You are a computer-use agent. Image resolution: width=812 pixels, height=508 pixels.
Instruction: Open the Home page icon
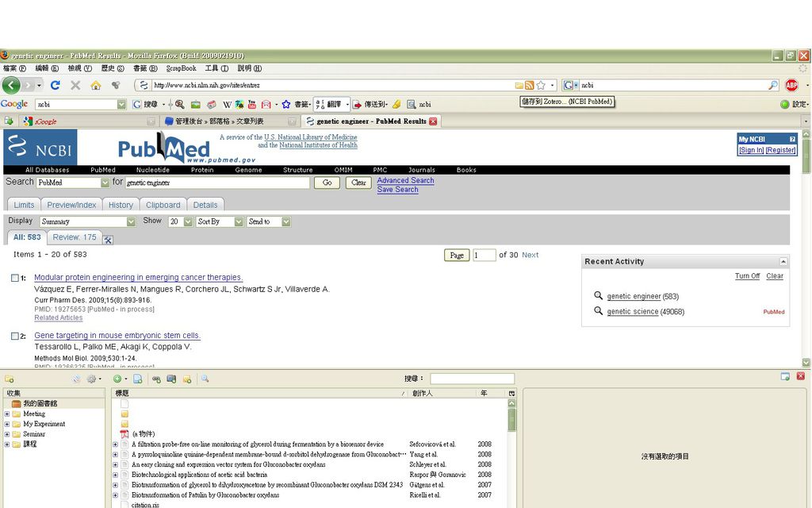[96, 85]
